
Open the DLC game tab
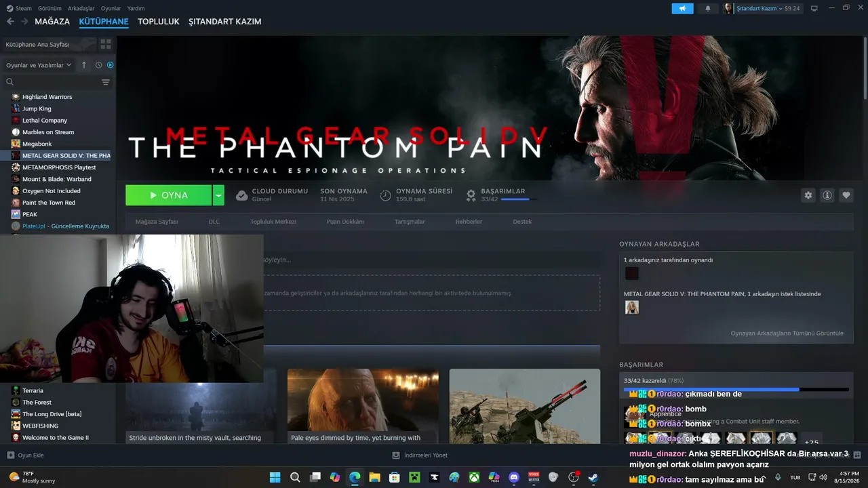point(214,222)
